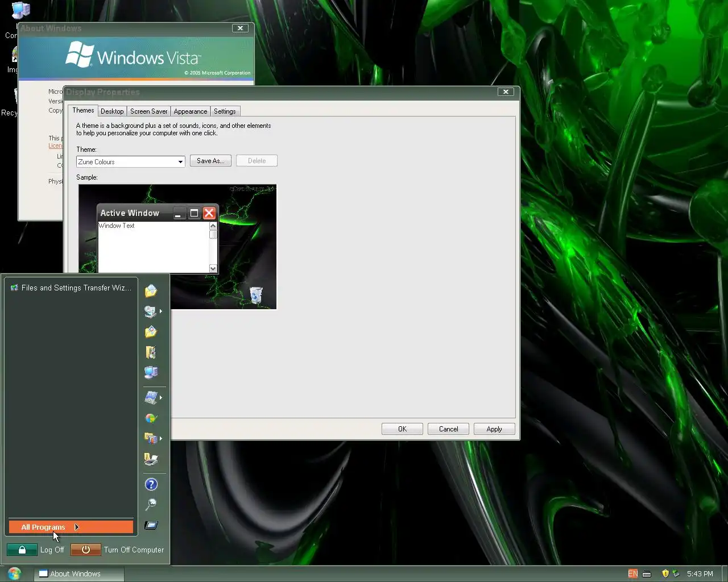Switch to the Screen Saver tab
Screen dimensions: 728x582
(x=148, y=111)
